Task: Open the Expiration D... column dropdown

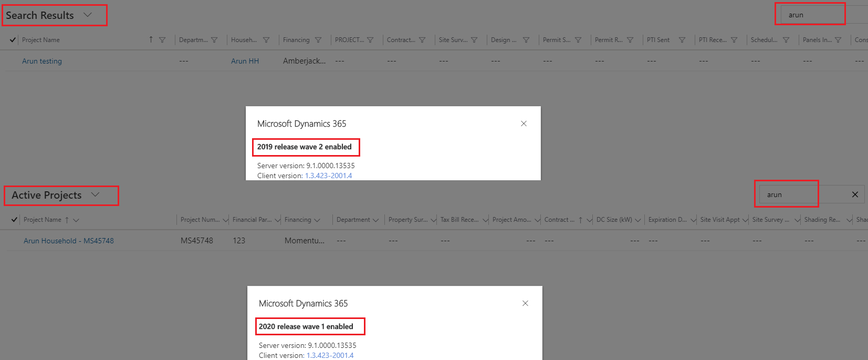Action: (x=693, y=220)
